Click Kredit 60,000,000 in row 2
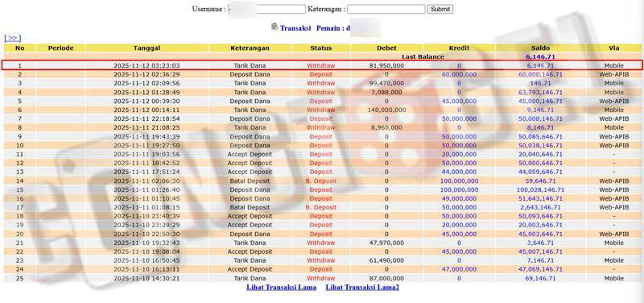Image resolution: width=644 pixels, height=303 pixels. click(x=459, y=74)
